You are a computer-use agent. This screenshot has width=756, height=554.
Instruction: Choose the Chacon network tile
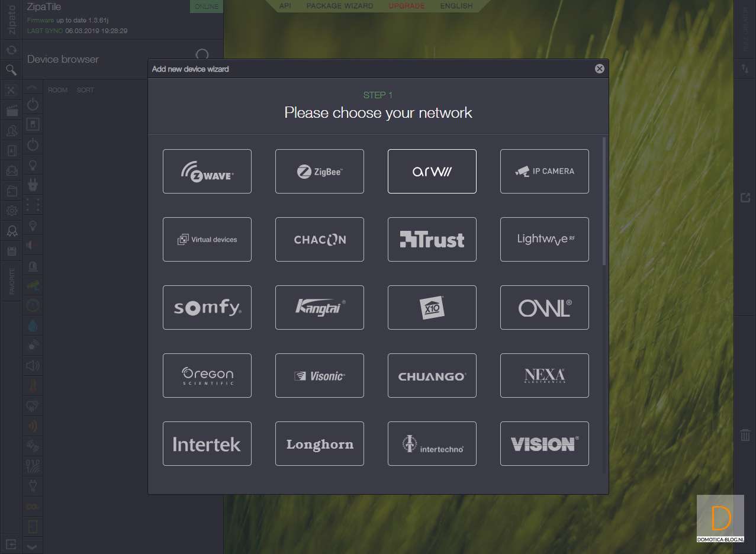click(x=320, y=239)
